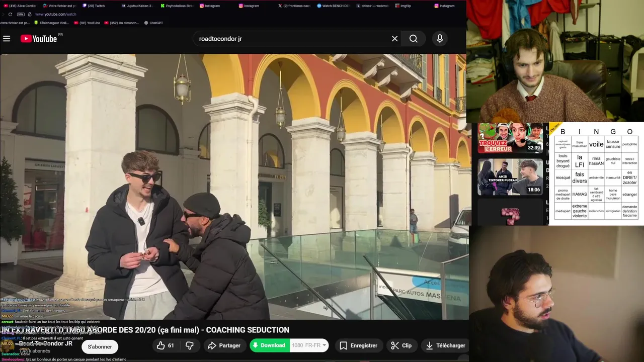Click the 'extreme gauche violente' bingo cell
644x362 pixels.
[580, 211]
